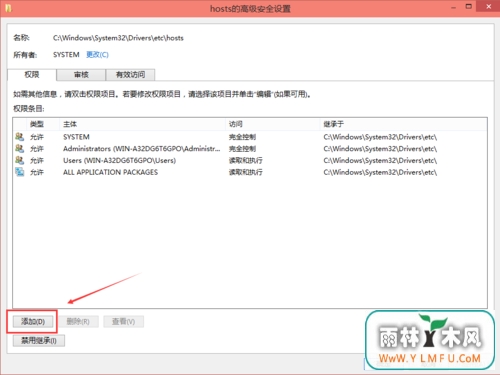Select the Administrators (WIN-A32DG6T6GPO\Administr... entry
Image resolution: width=500 pixels, height=375 pixels.
pyautogui.click(x=142, y=149)
